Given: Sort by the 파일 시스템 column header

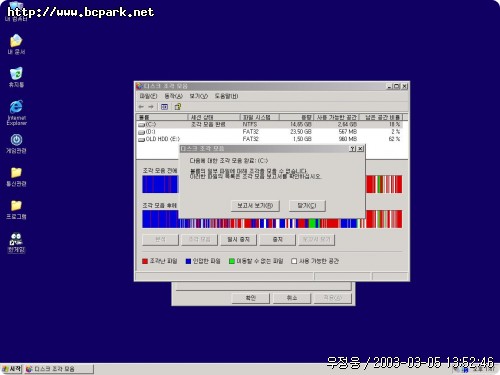Looking at the screenshot, I should coord(260,117).
